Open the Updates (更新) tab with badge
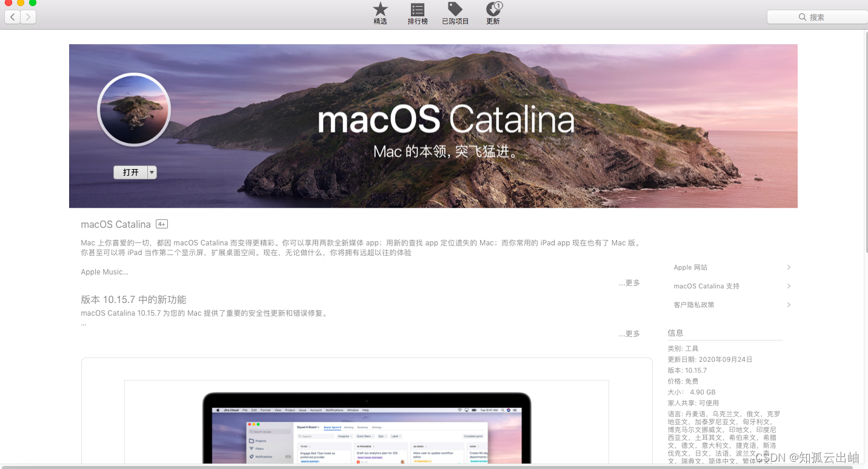 (493, 13)
